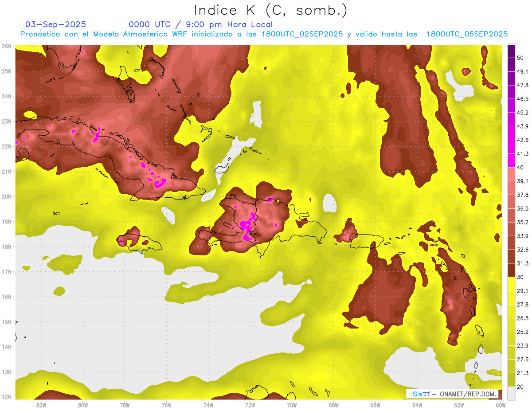Screen dimensions: 532x411
Task: Click the 1800UTC_05SEP2025 valid-until time text
Action: pyautogui.click(x=467, y=34)
